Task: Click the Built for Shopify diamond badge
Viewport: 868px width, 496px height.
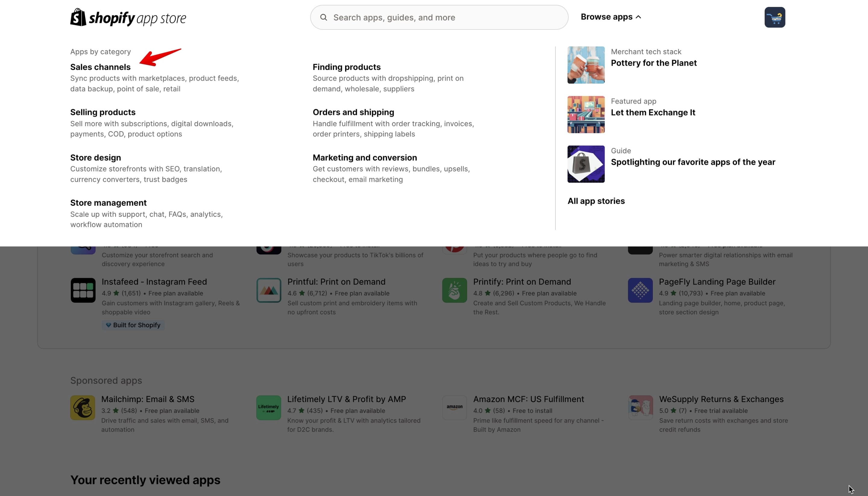Action: tap(133, 325)
